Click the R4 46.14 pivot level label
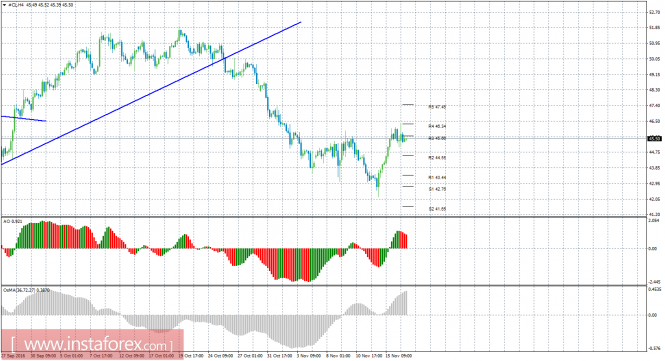Screen dimensions: 665x361 point(437,126)
